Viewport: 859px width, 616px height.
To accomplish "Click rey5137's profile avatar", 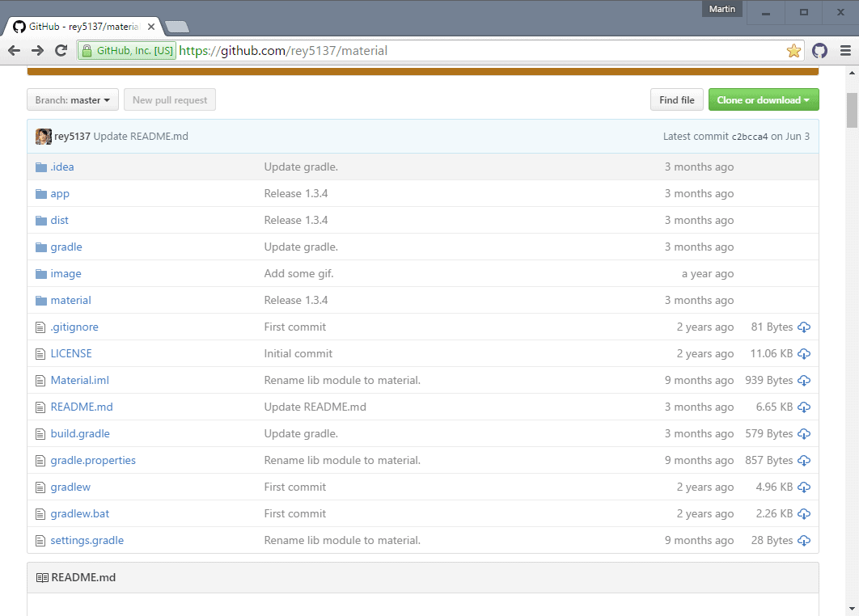I will point(43,136).
